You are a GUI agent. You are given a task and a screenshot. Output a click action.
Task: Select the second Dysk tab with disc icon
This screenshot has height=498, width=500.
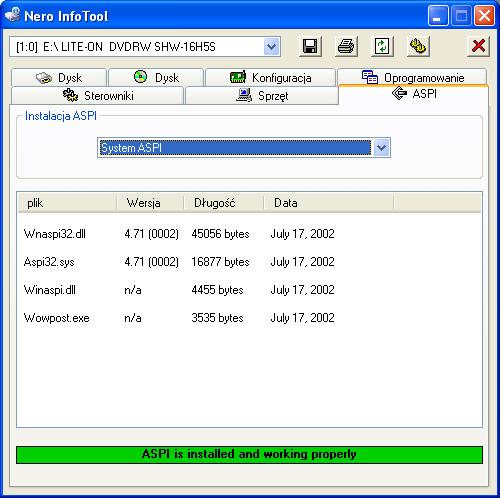(156, 77)
